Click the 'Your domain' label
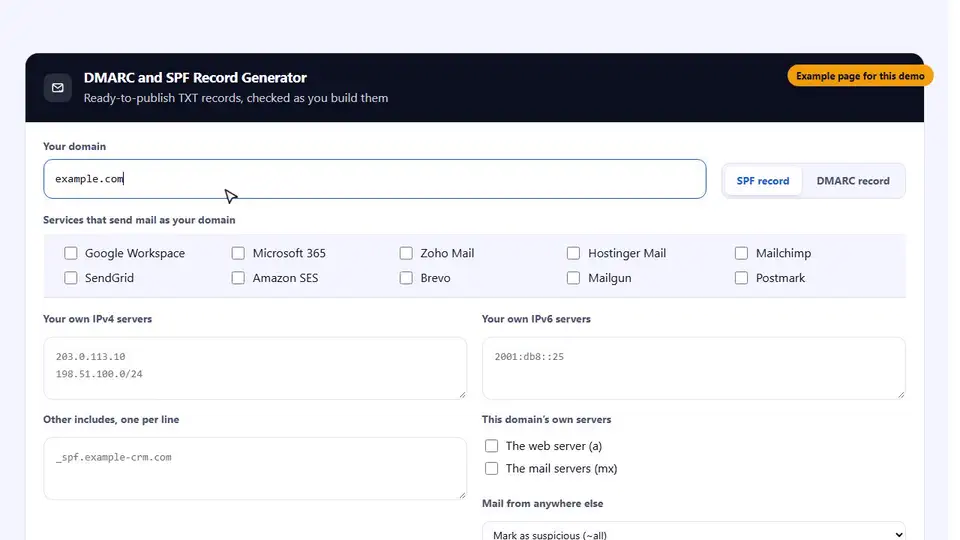Screen dimensions: 960x540 [x=74, y=146]
